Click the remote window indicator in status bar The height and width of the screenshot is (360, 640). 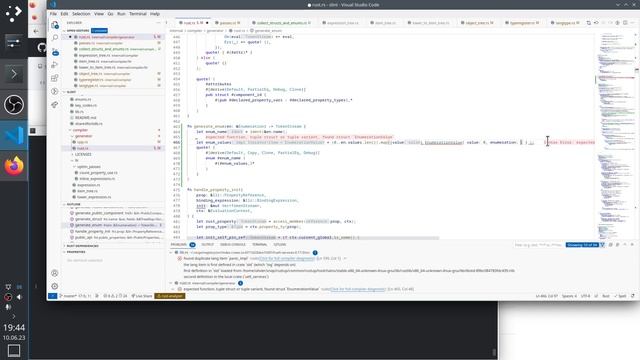point(52,296)
